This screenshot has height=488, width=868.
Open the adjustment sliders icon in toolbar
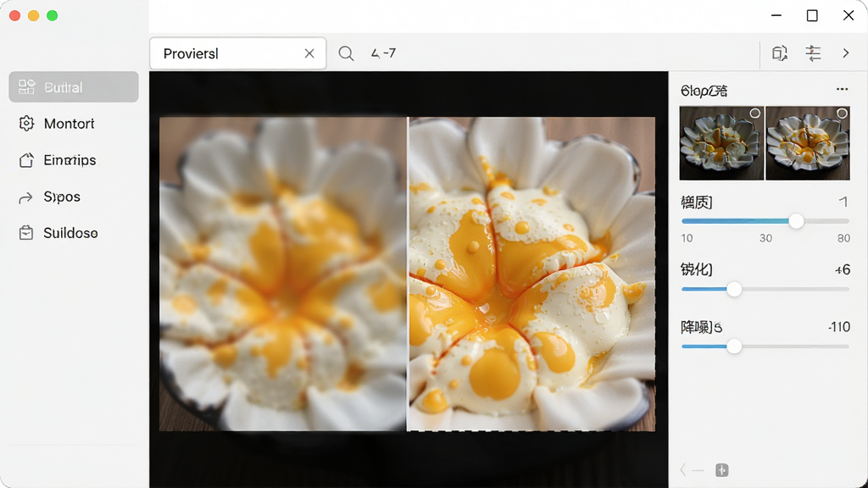[813, 53]
